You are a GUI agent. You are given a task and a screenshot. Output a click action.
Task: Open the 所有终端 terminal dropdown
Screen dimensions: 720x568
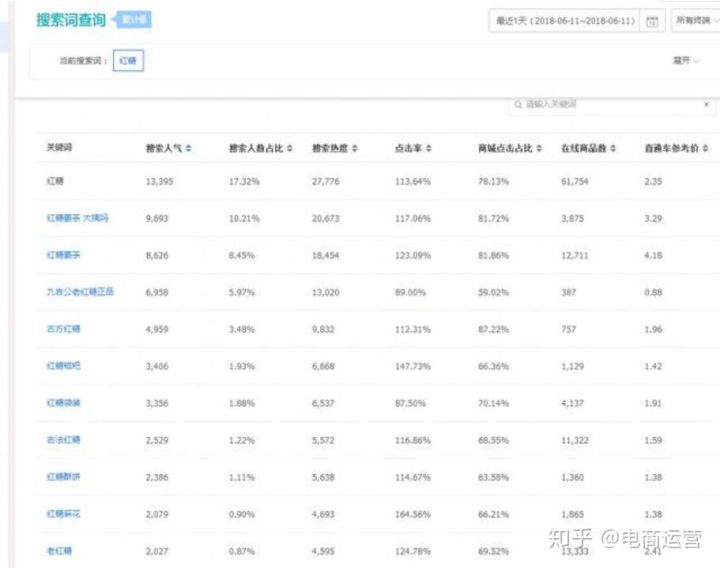(x=696, y=21)
